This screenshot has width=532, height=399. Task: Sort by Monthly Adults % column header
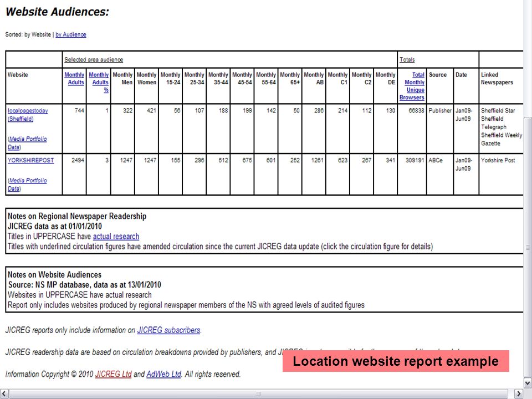[x=99, y=82]
